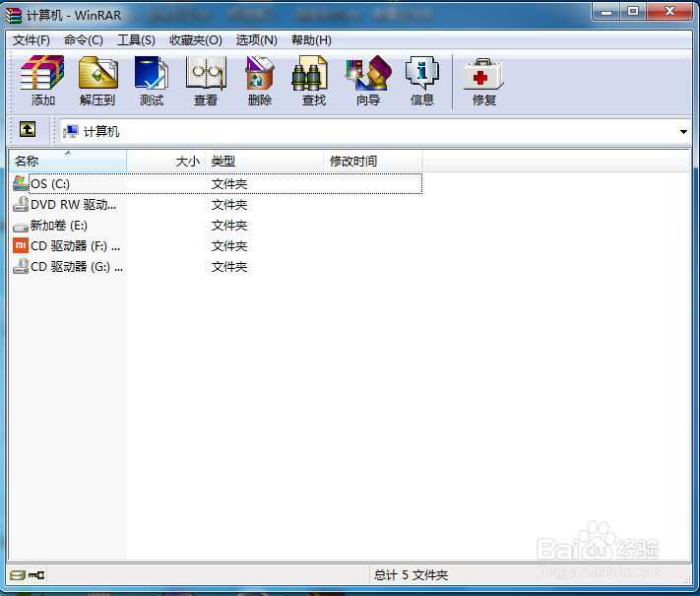The image size is (700, 596).
Task: Click 文件夹 type cell of CD drive G:
Action: click(x=229, y=267)
